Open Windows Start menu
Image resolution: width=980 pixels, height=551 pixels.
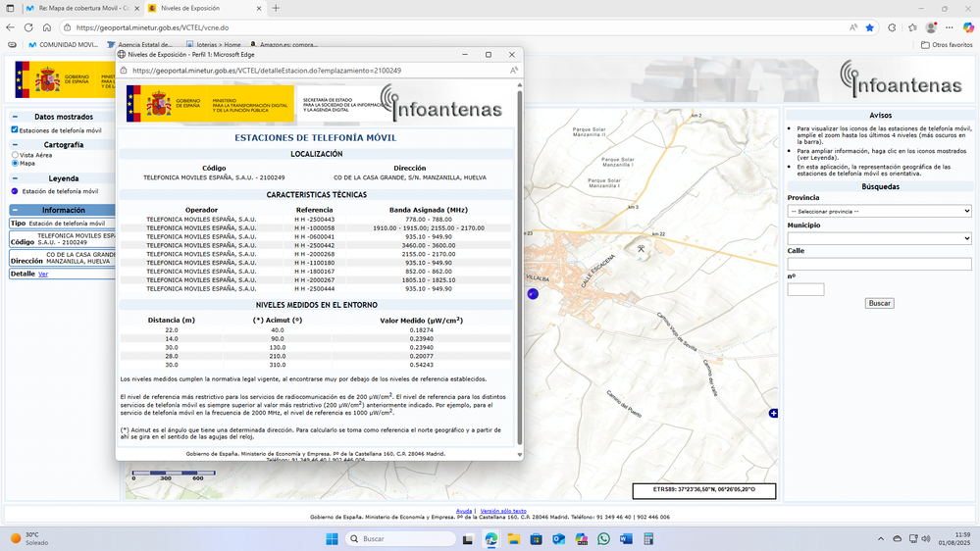332,538
